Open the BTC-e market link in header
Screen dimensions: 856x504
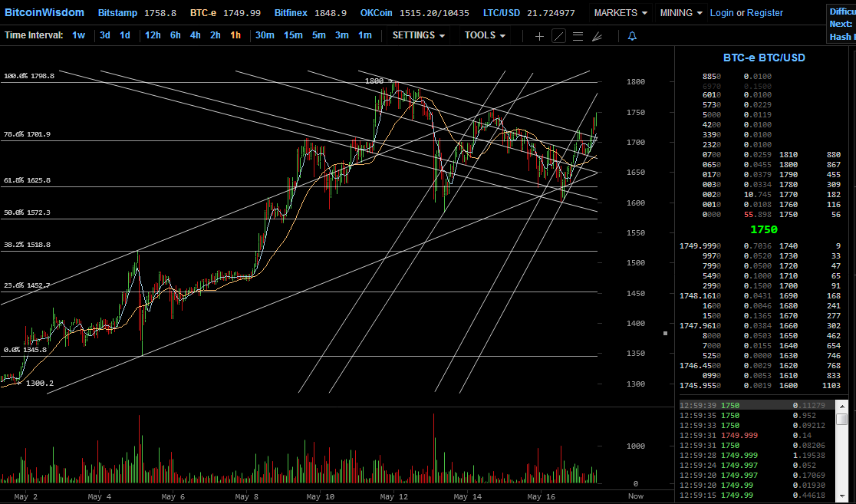pos(203,12)
